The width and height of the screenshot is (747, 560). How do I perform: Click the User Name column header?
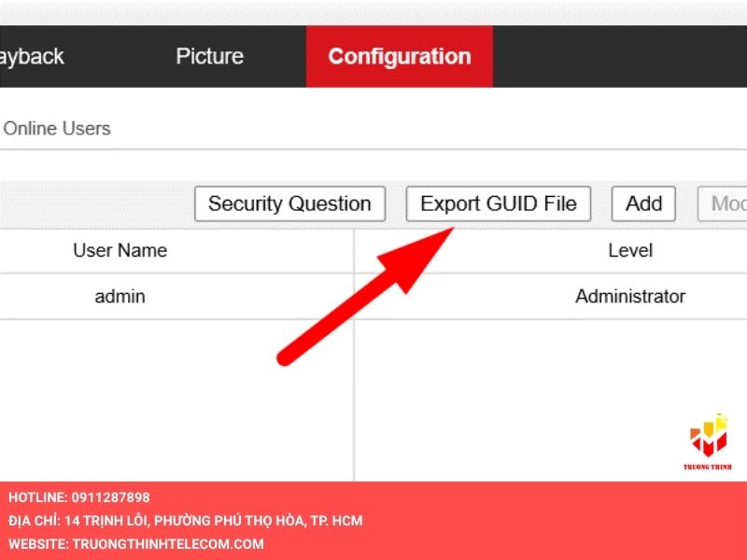coord(120,250)
